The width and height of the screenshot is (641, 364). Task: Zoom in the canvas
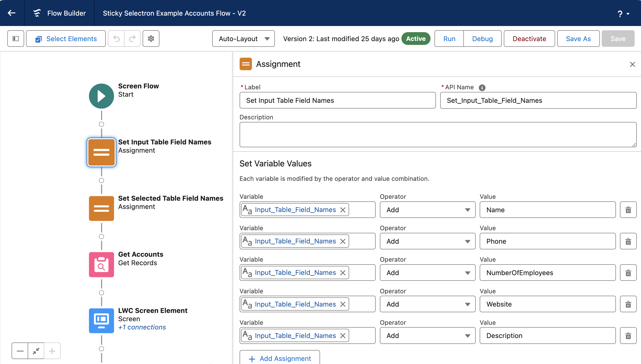pyautogui.click(x=52, y=351)
